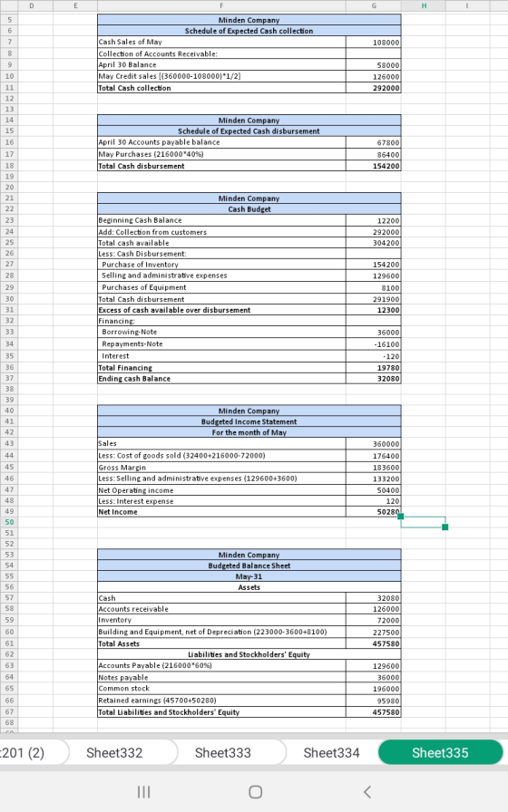Select 'Retained earnings (45700+50280)' cell
The height and width of the screenshot is (812, 508).
pyautogui.click(x=221, y=701)
